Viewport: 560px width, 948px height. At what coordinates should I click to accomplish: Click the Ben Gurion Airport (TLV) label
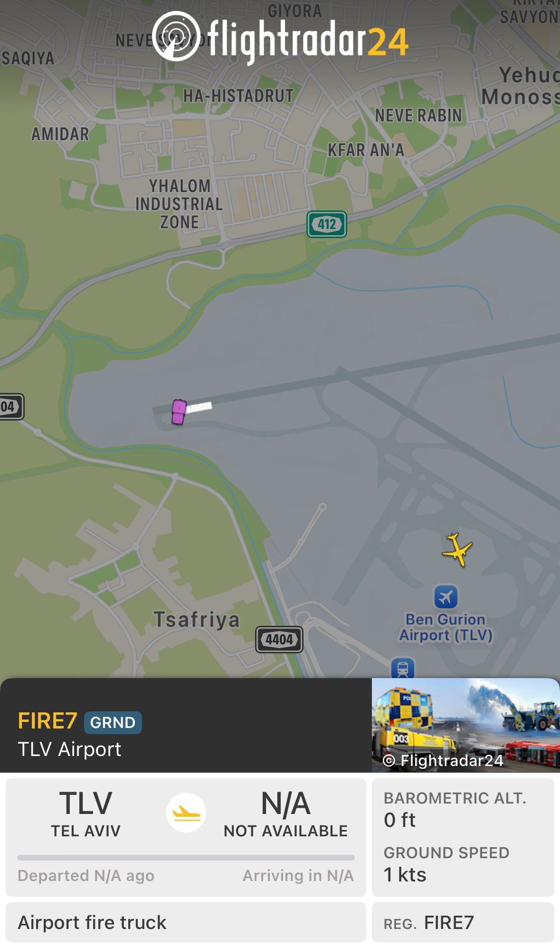[446, 627]
